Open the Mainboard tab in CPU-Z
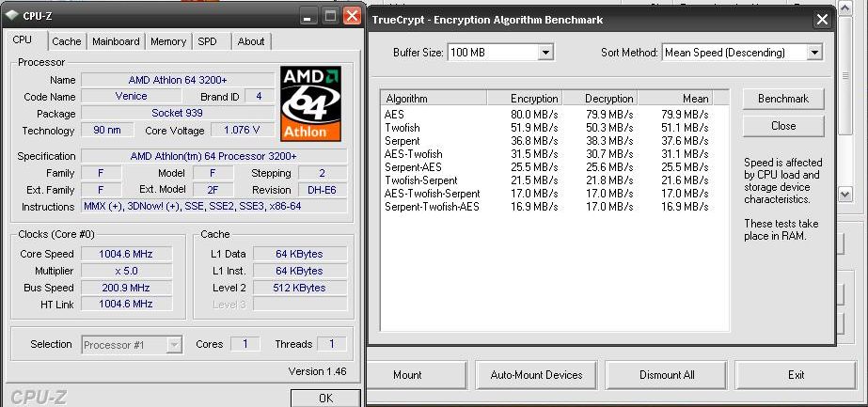The height and width of the screenshot is (407, 868). pos(116,41)
